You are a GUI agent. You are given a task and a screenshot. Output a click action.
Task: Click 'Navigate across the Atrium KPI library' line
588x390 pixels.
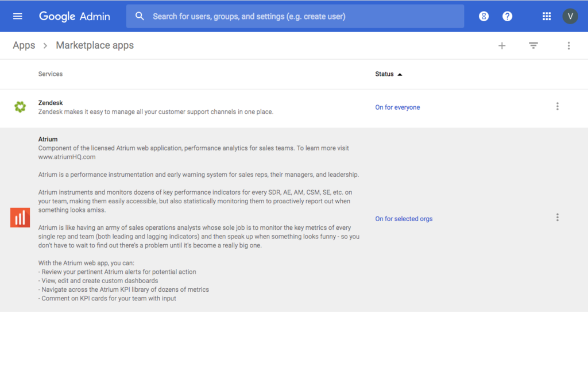(123, 289)
